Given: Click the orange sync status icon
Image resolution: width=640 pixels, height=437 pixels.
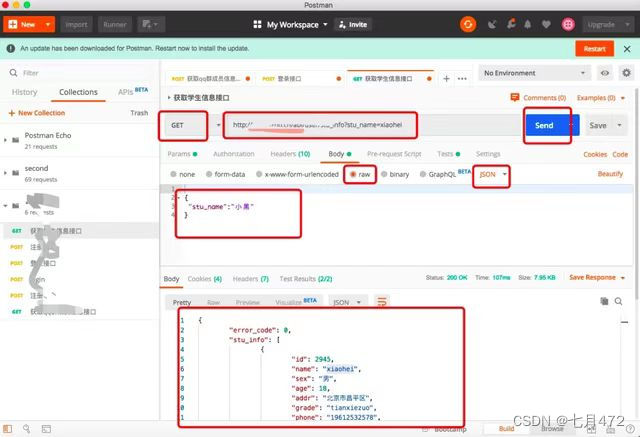Looking at the screenshot, I should pos(468,24).
